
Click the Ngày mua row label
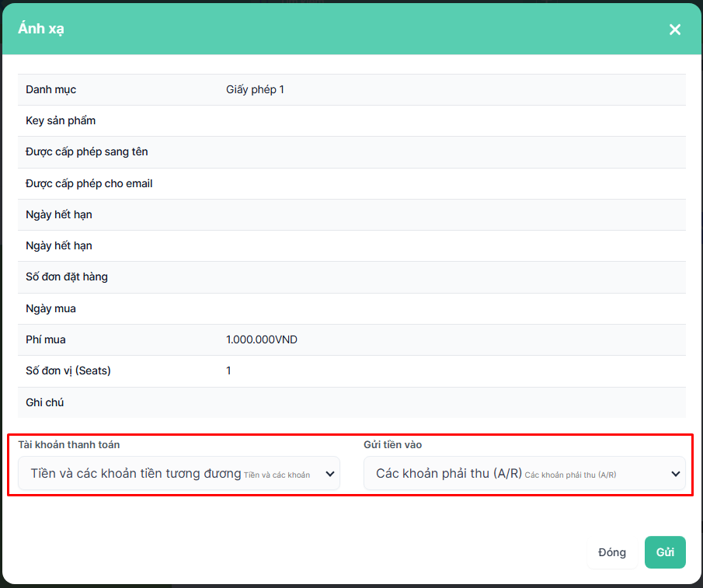pos(50,309)
